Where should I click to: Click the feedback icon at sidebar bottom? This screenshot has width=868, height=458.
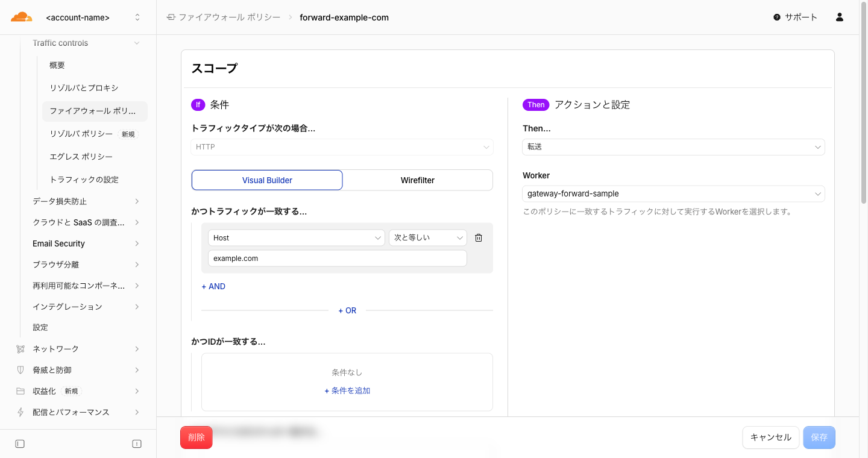(x=137, y=444)
